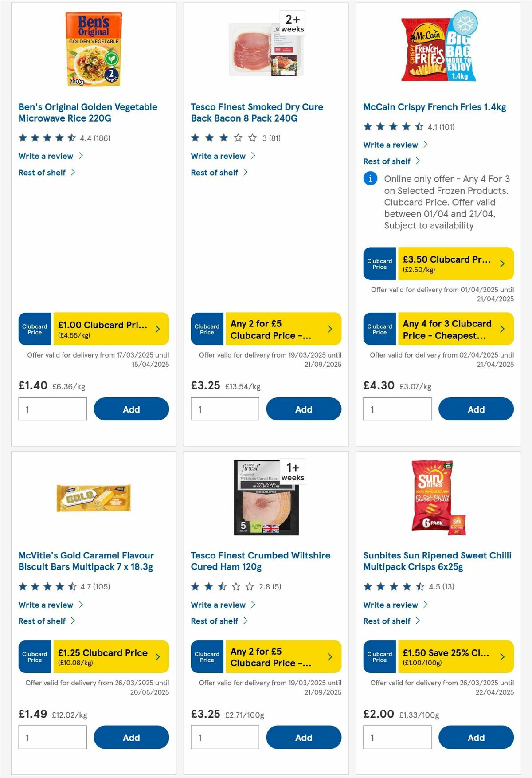
Task: Click the Add button for McCain French Fries
Action: 476,409
